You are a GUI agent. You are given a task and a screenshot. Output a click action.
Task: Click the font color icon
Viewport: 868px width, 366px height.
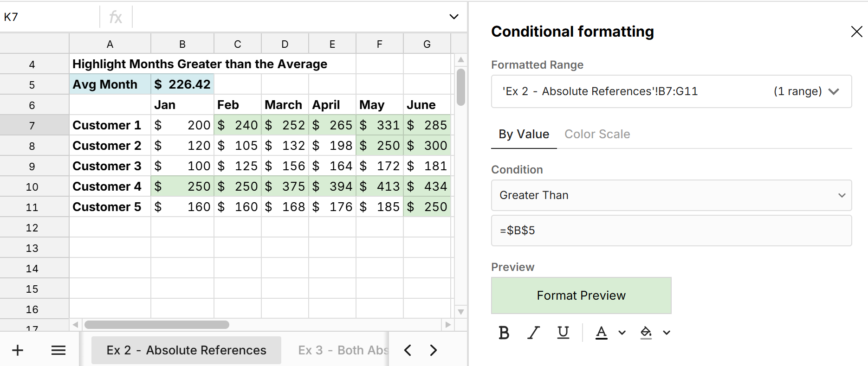click(x=601, y=333)
